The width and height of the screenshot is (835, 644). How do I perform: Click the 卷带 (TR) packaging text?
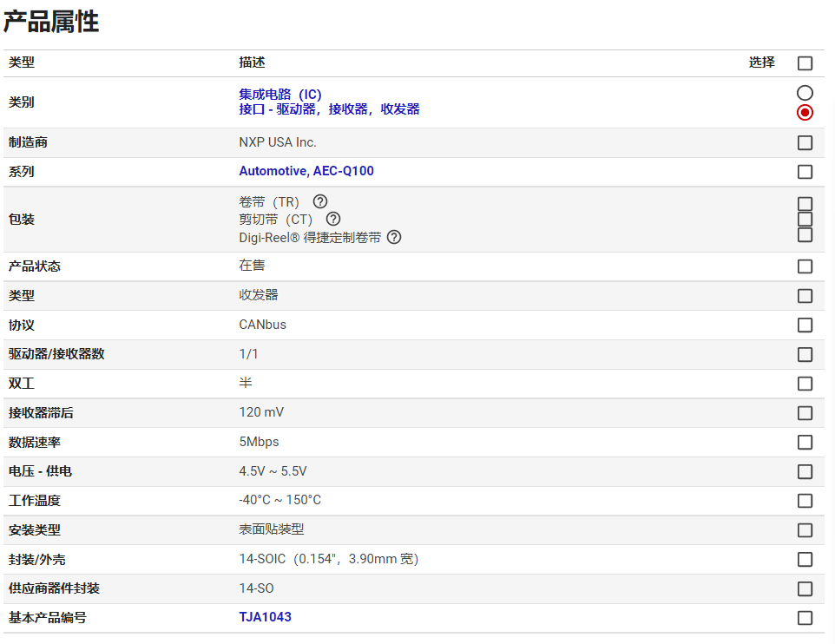tap(269, 202)
